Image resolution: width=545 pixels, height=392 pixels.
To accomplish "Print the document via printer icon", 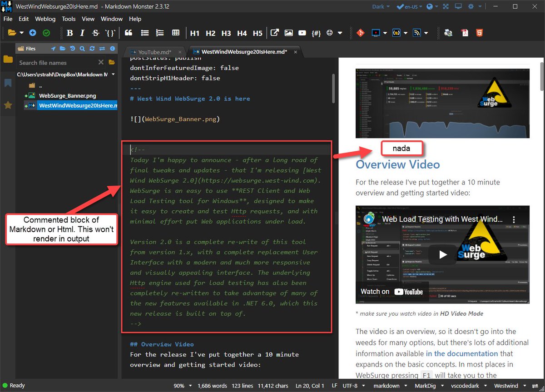I will 448,33.
